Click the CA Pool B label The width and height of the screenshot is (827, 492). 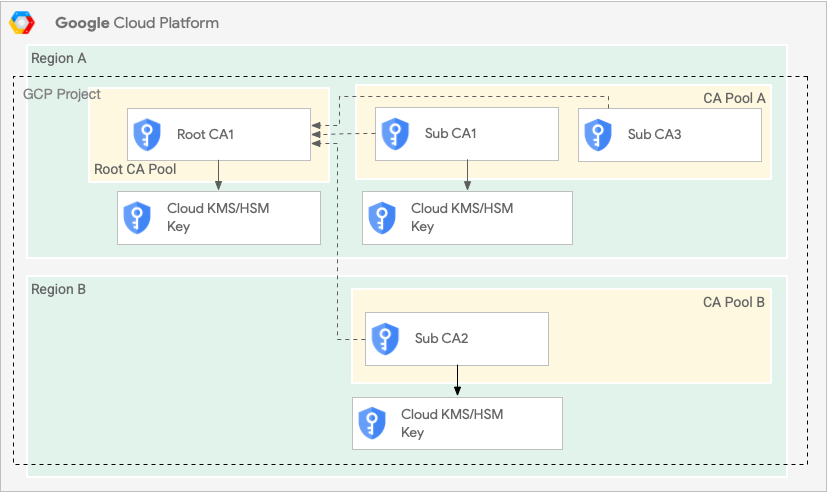click(x=733, y=302)
